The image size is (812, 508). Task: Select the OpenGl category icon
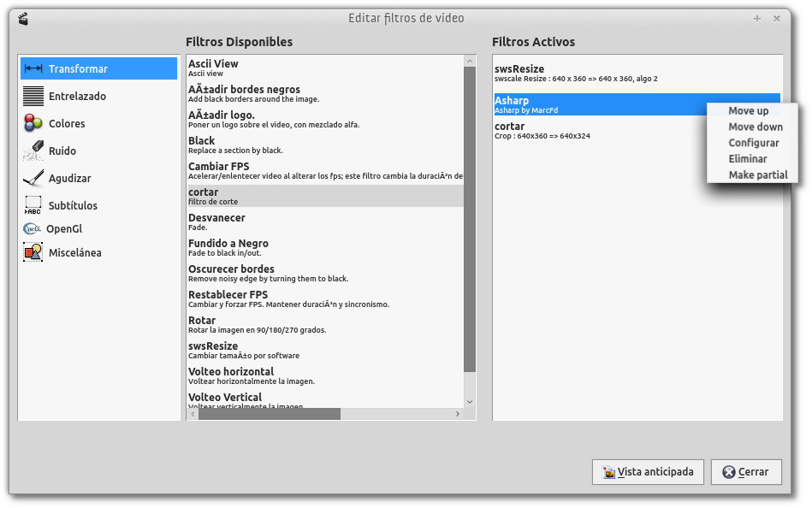coord(32,229)
